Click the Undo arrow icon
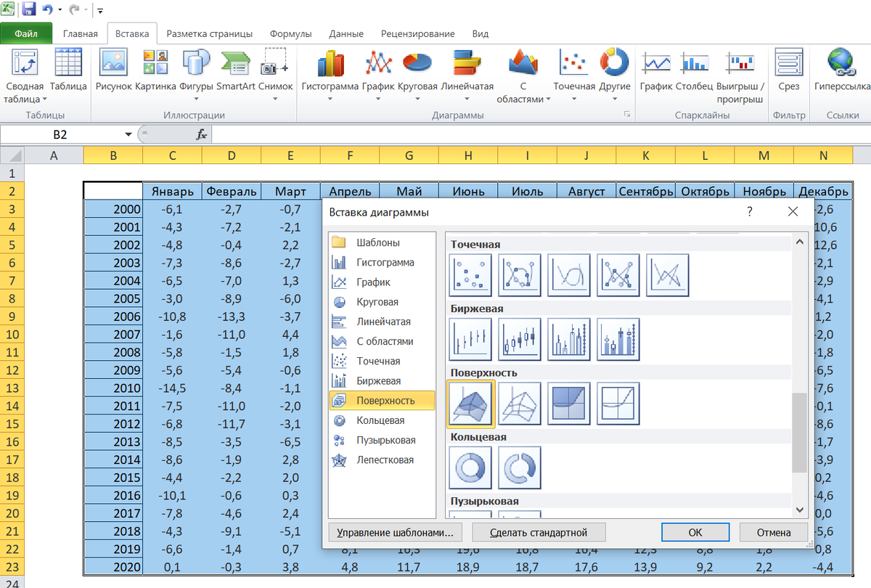871x588 pixels. pos(47,9)
